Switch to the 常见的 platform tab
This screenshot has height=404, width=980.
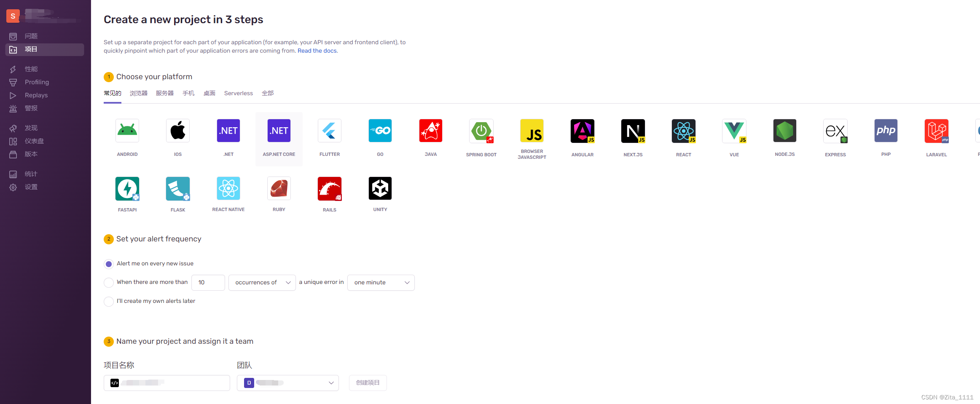(x=113, y=93)
